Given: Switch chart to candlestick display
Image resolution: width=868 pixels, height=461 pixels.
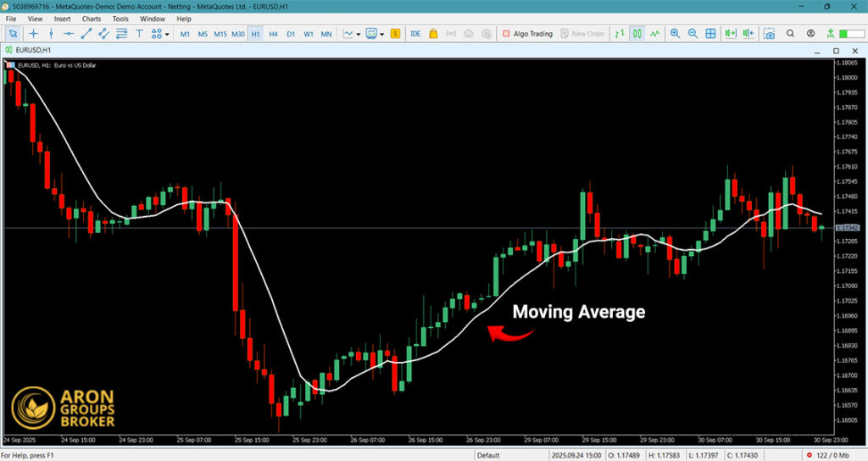Looking at the screenshot, I should coord(636,34).
